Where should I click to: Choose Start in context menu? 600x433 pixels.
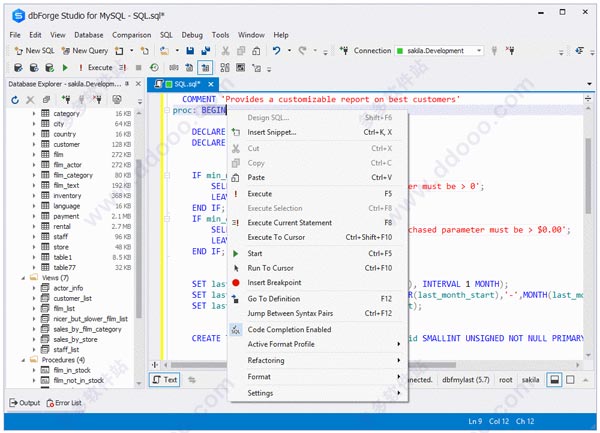[x=318, y=254]
